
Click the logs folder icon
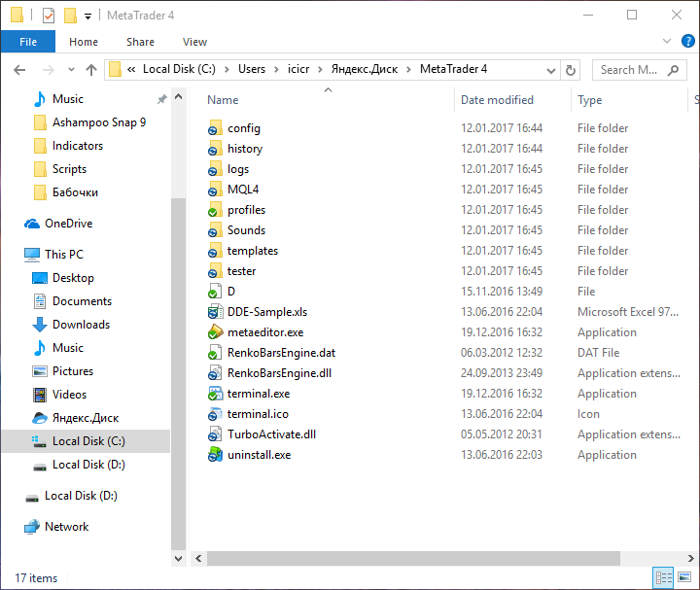point(215,169)
